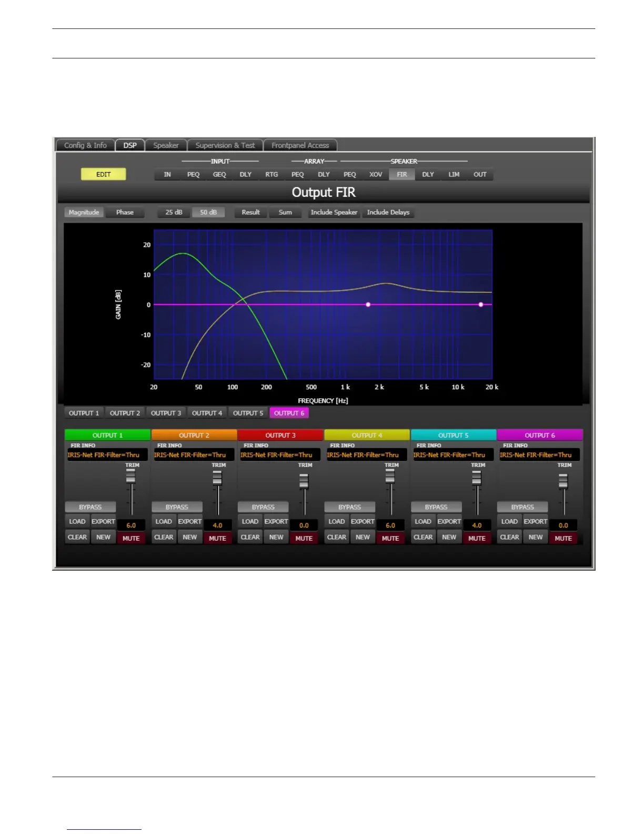
Task: Toggle the Sum curve
Action: [x=285, y=212]
